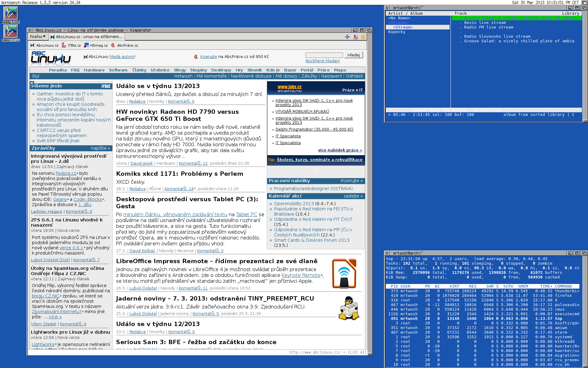The width and height of the screenshot is (588, 368).
Task: Click the green highlighted Groove Salad track in cmus
Action: pyautogui.click(x=517, y=18)
